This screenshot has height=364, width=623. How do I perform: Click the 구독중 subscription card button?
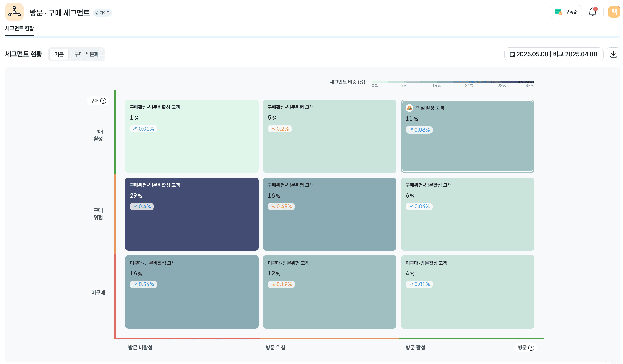[566, 12]
